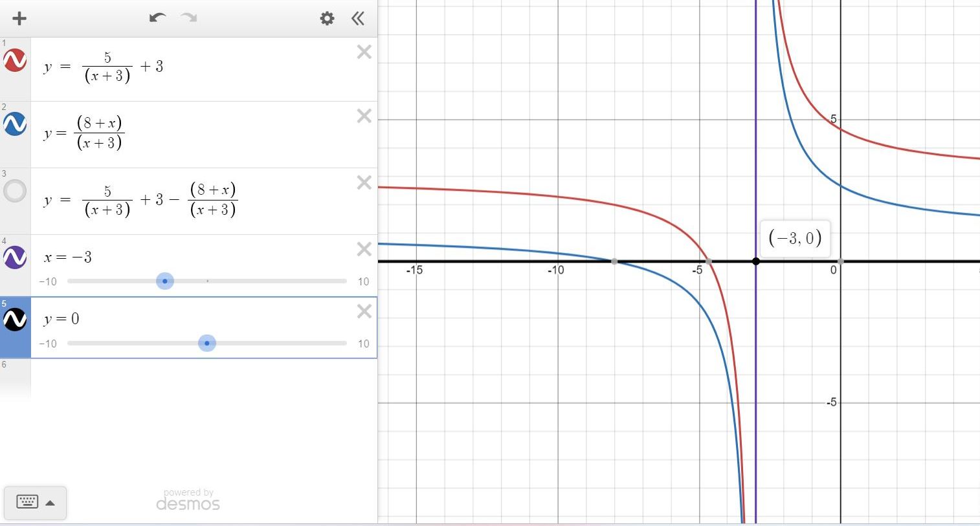Delete the y = 0 expression
Image resolution: width=980 pixels, height=526 pixels.
pyautogui.click(x=364, y=311)
